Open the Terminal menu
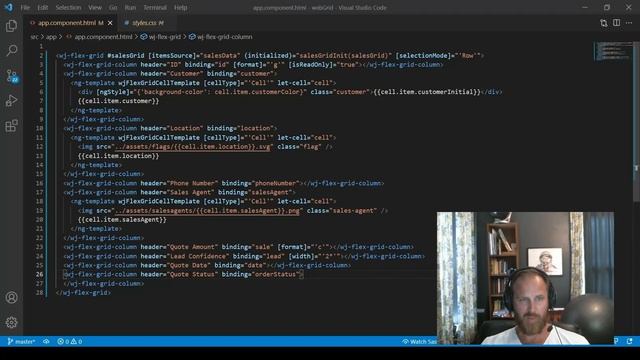The width and height of the screenshot is (640, 360). pyautogui.click(x=155, y=7)
